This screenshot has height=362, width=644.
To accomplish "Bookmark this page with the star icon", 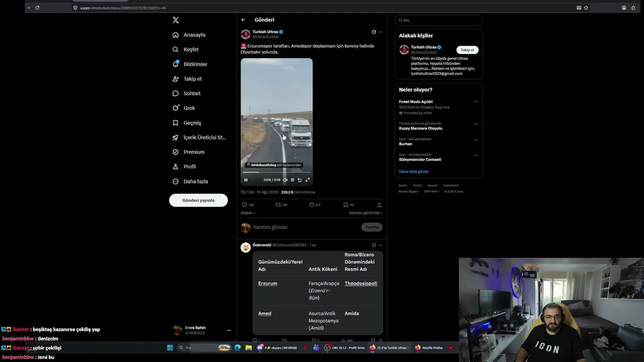I will pyautogui.click(x=586, y=8).
